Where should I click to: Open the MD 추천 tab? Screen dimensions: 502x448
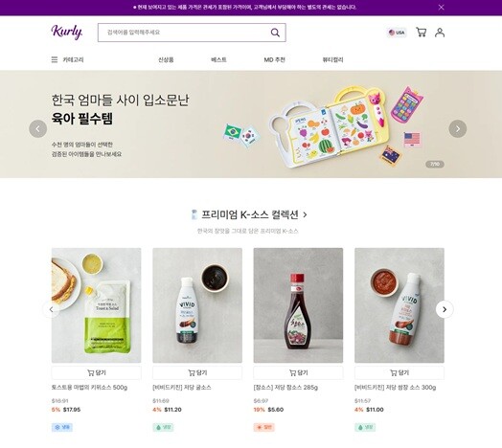point(274,59)
